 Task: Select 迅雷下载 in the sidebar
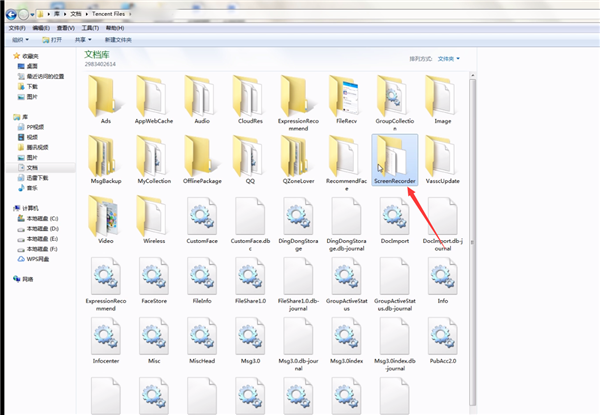pos(33,178)
